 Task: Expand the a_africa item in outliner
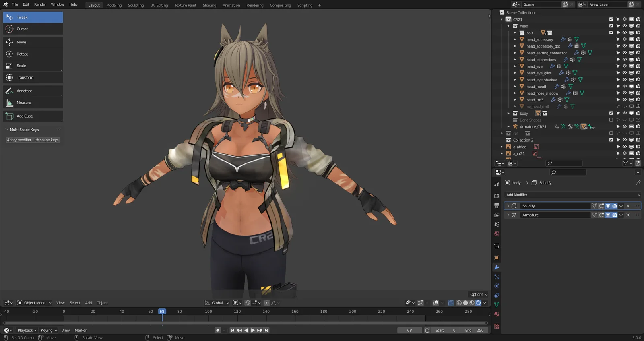coord(502,147)
